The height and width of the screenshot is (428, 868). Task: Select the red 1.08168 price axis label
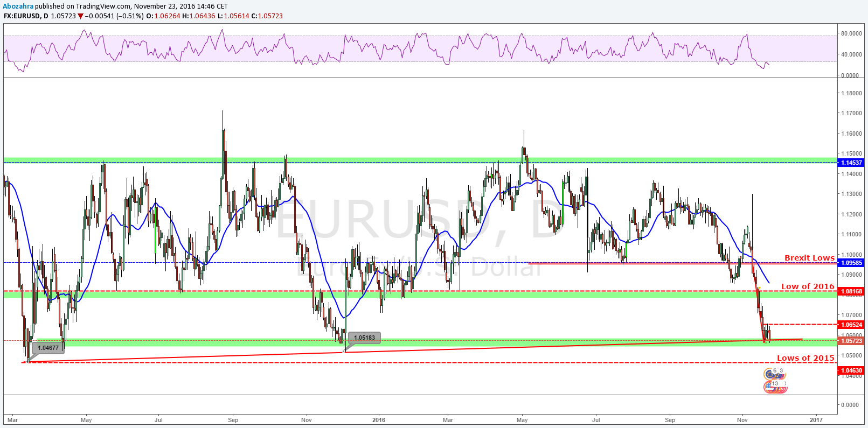point(851,291)
